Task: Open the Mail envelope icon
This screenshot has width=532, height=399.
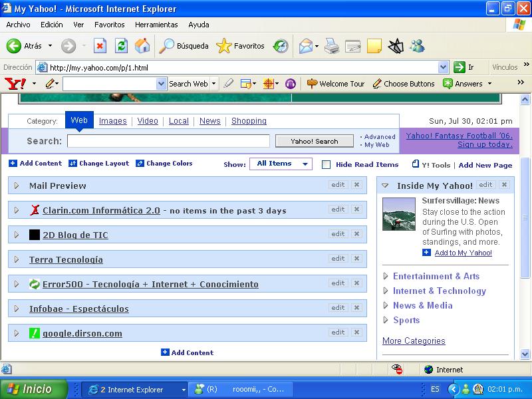Action: coord(306,46)
